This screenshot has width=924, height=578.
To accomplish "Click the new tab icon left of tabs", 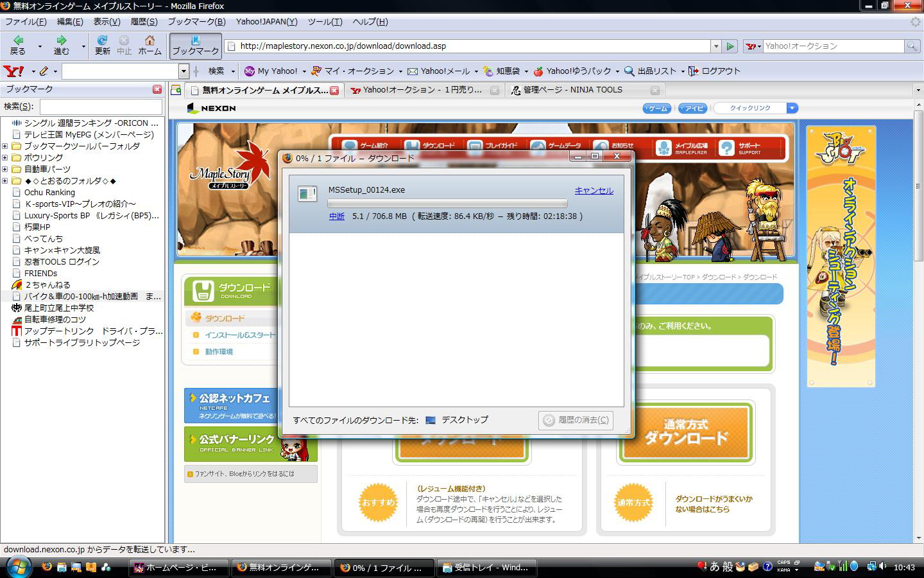I will point(176,91).
